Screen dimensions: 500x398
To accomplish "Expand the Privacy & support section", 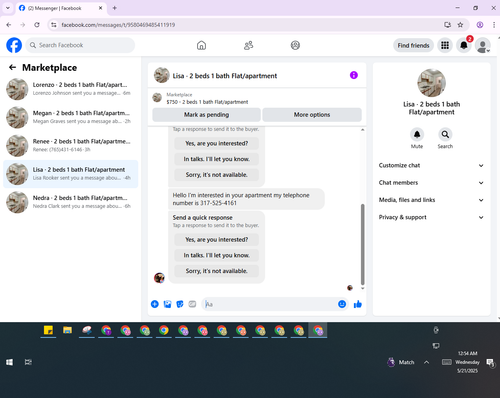I will [431, 217].
